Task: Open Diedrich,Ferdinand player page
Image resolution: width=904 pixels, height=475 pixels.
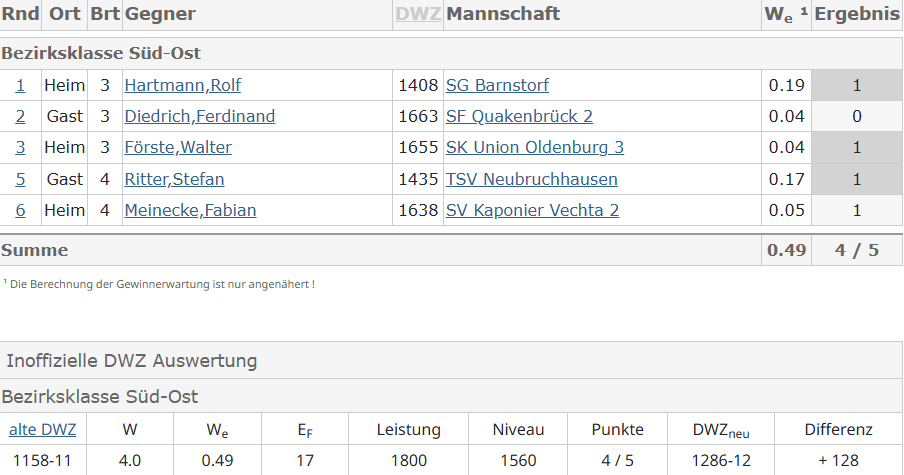Action: tap(199, 117)
